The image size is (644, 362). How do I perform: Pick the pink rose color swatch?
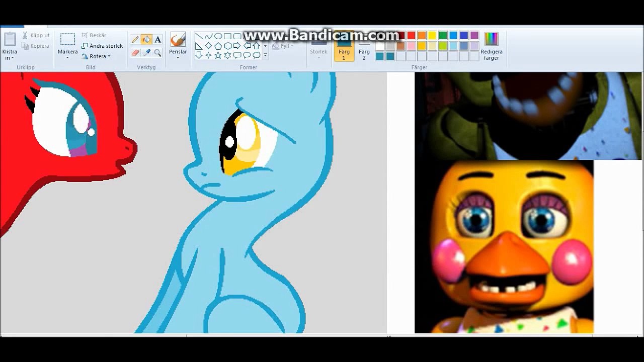point(411,46)
